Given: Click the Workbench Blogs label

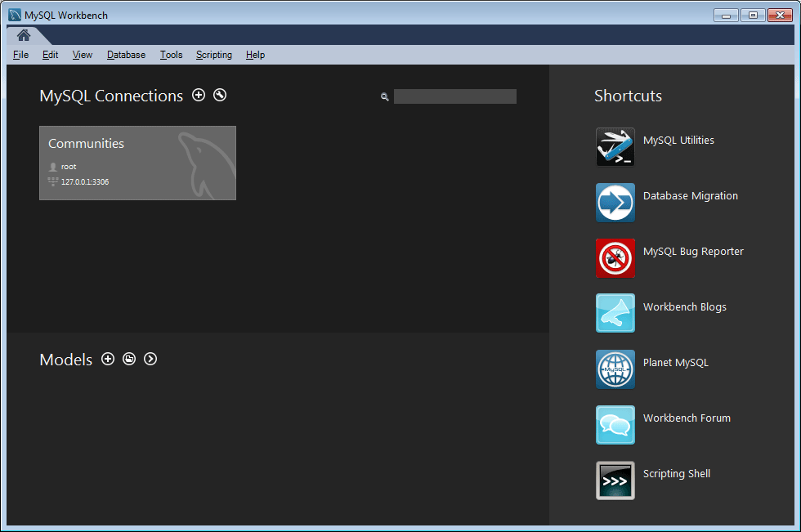Looking at the screenshot, I should click(x=685, y=306).
